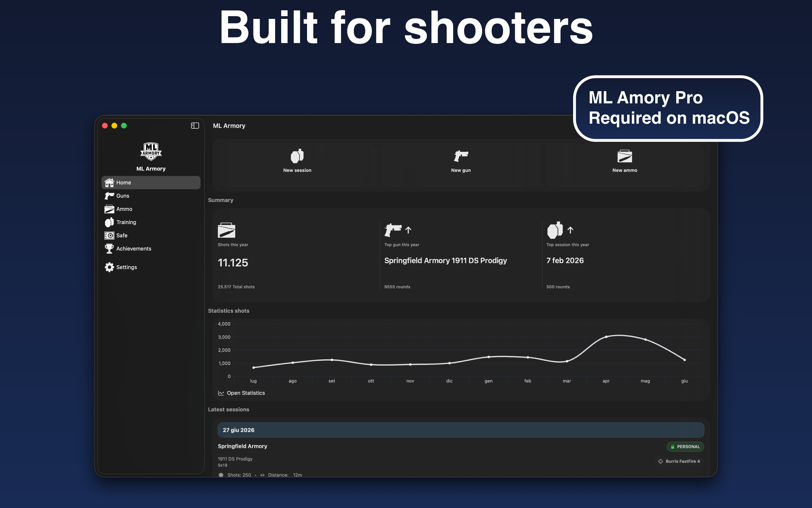
Task: Click the lock icon in PERSONAL badge
Action: (672, 446)
